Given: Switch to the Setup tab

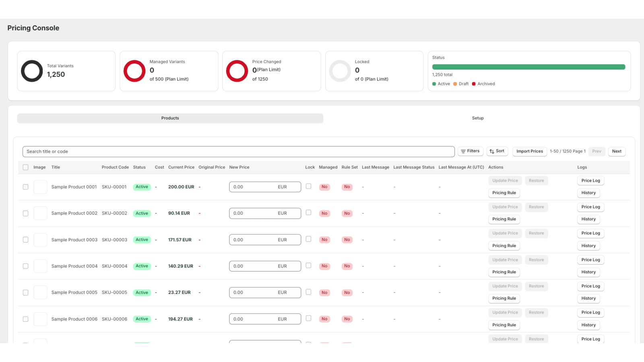Looking at the screenshot, I should coord(477,118).
